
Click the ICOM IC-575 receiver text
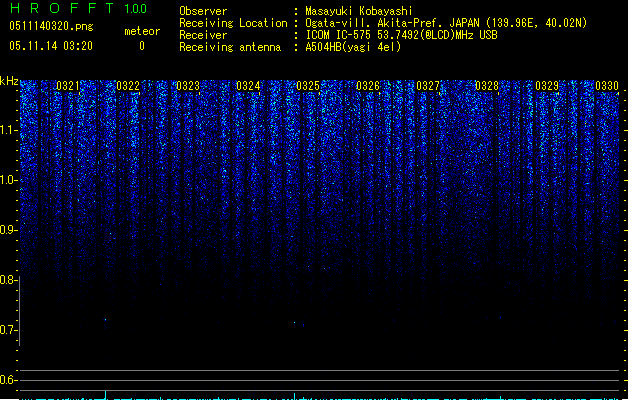pos(401,35)
